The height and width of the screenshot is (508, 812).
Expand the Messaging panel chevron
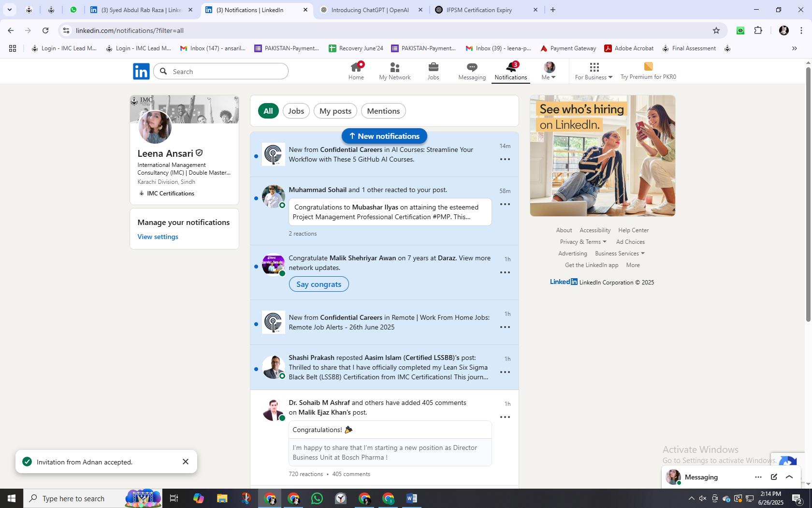(x=789, y=477)
